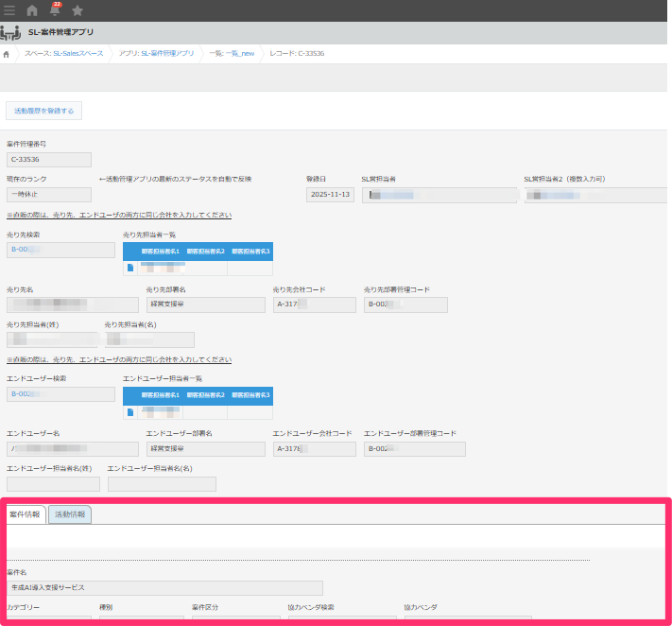Select the 案件情報 tab
Screen dimensions: 672x626
[x=24, y=514]
